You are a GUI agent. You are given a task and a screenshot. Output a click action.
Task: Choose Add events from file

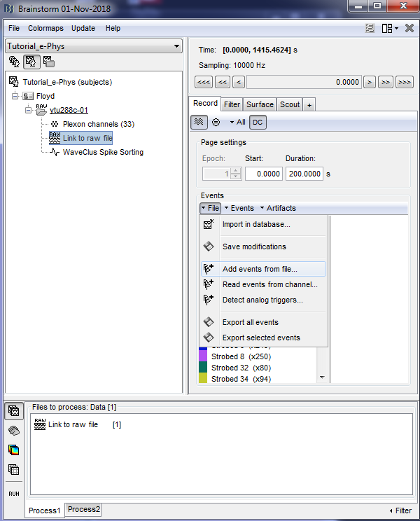point(259,269)
